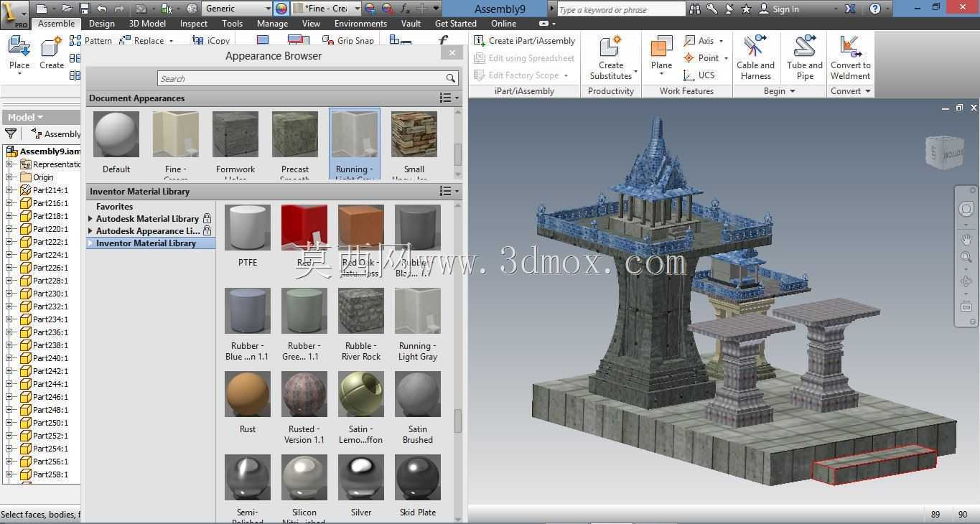This screenshot has width=980, height=524.
Task: Click the ViewCube in the viewport
Action: pyautogui.click(x=943, y=151)
